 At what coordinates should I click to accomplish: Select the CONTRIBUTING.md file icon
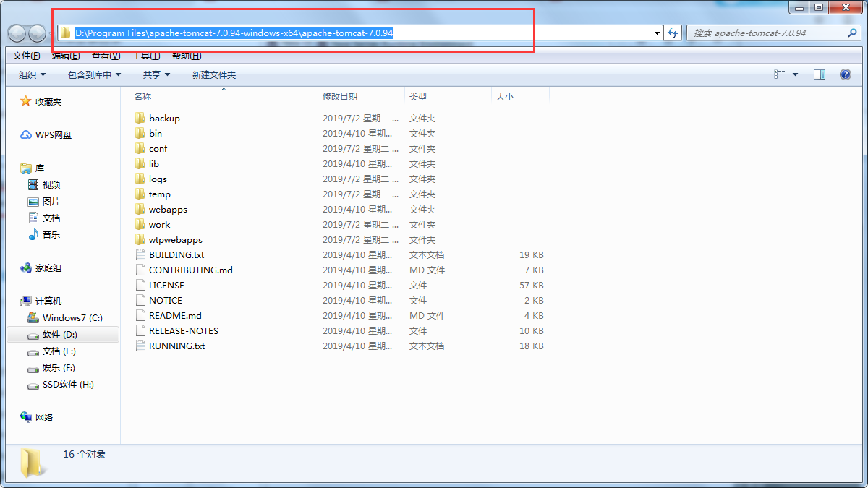point(140,270)
